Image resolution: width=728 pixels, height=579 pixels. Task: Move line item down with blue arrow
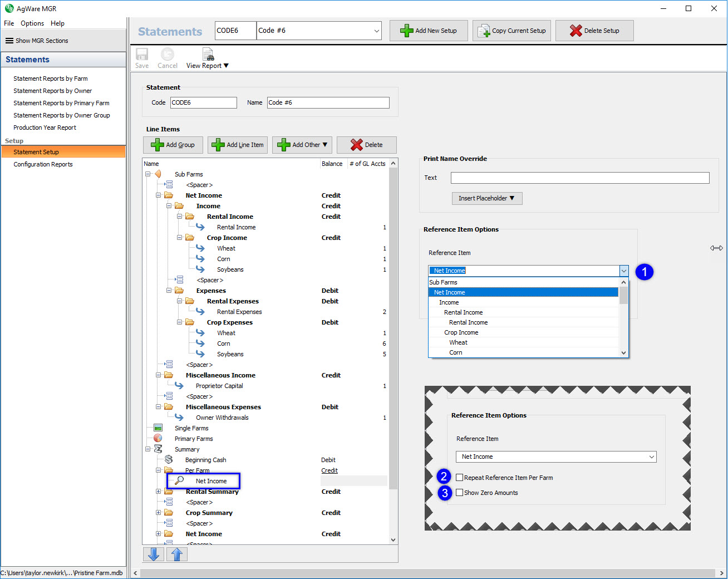(154, 554)
